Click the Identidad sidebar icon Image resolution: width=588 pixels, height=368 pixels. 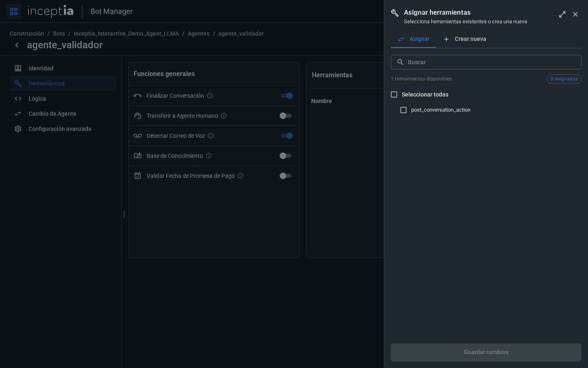pos(18,68)
